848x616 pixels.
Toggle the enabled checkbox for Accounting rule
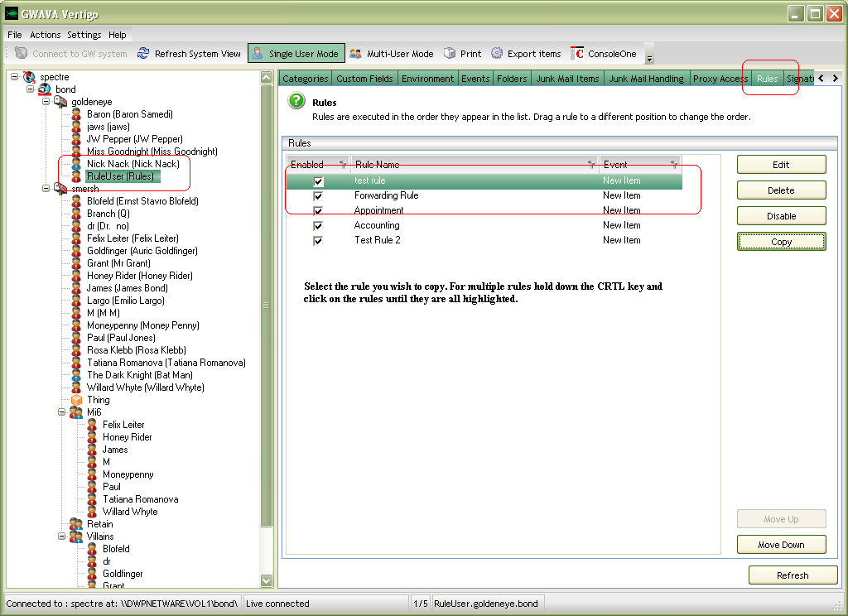click(318, 225)
